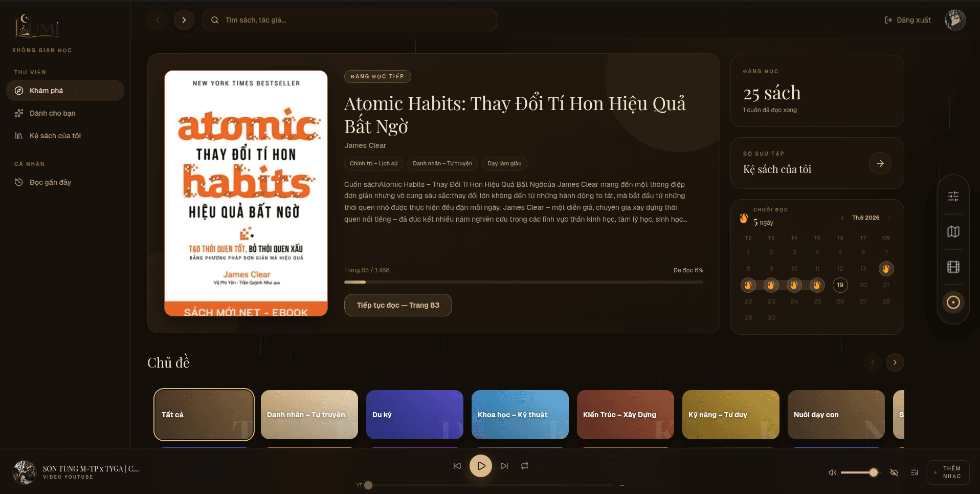Select the Danh nhân – Tự truyện tag under author
The width and height of the screenshot is (980, 494).
[442, 164]
